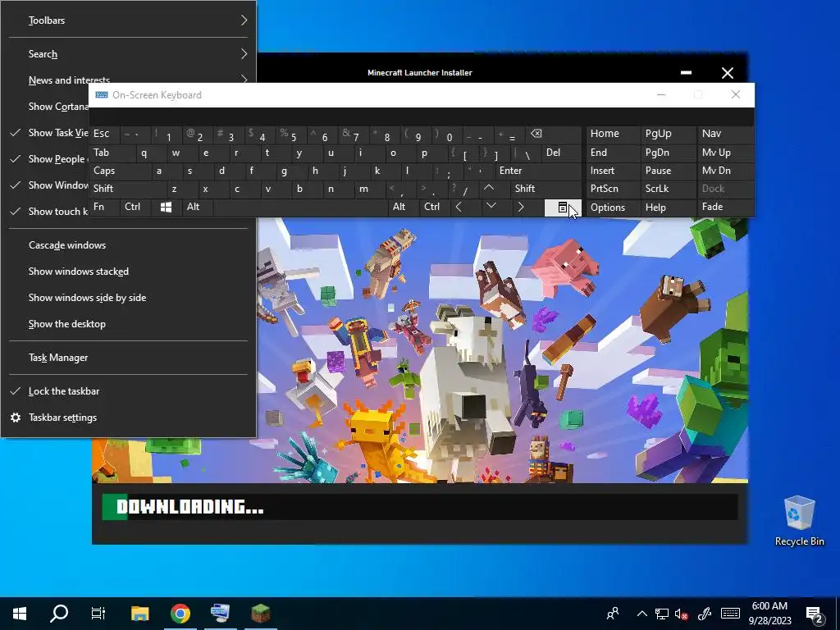
Task: Click the PrtScn key
Action: 613,189
